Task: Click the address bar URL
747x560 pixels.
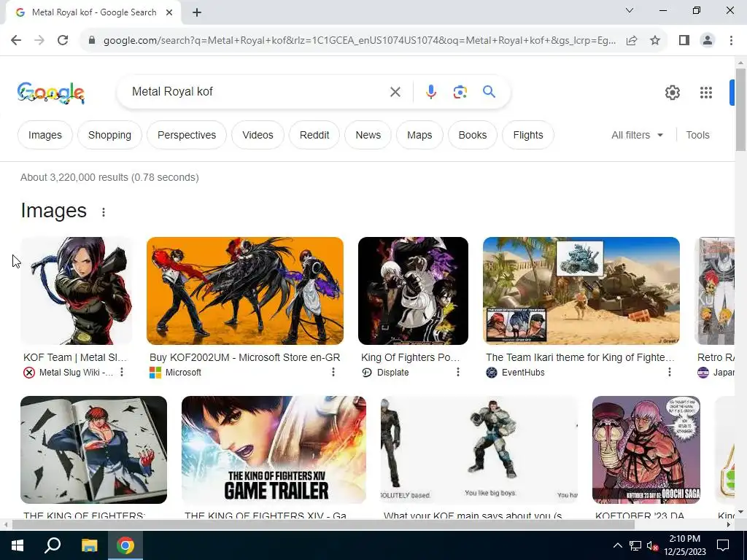Action: coord(359,41)
